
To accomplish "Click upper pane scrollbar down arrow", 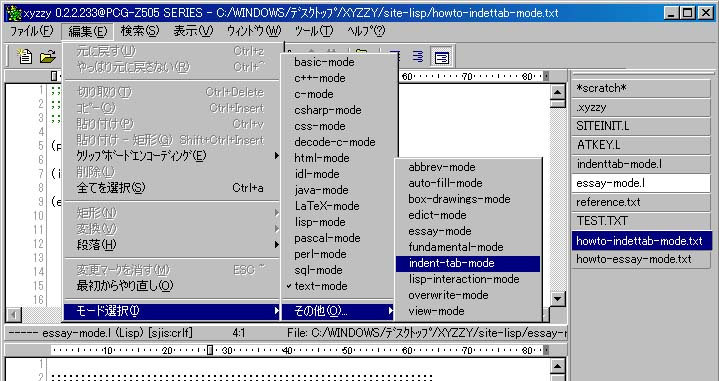I will (x=558, y=298).
